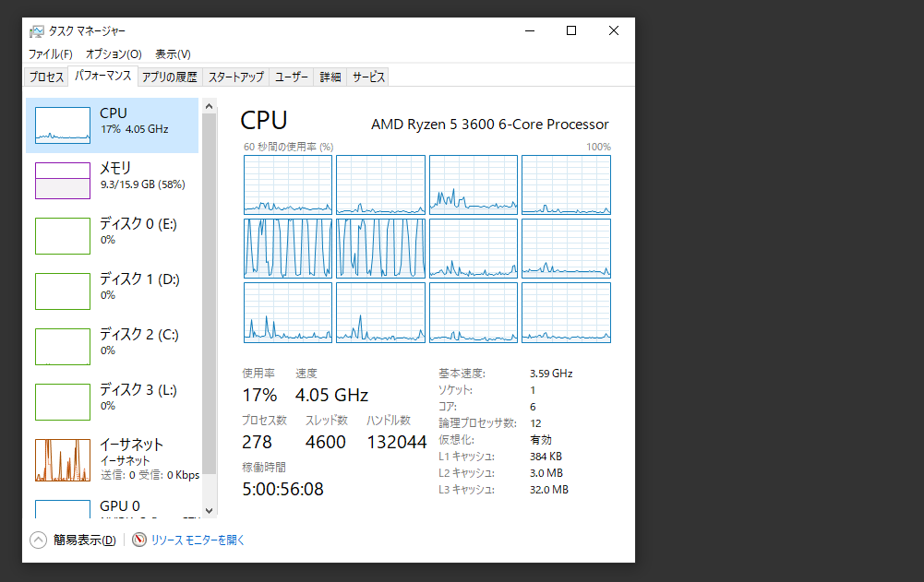Click the sidebar vertical scrollbar thumb

point(210,293)
